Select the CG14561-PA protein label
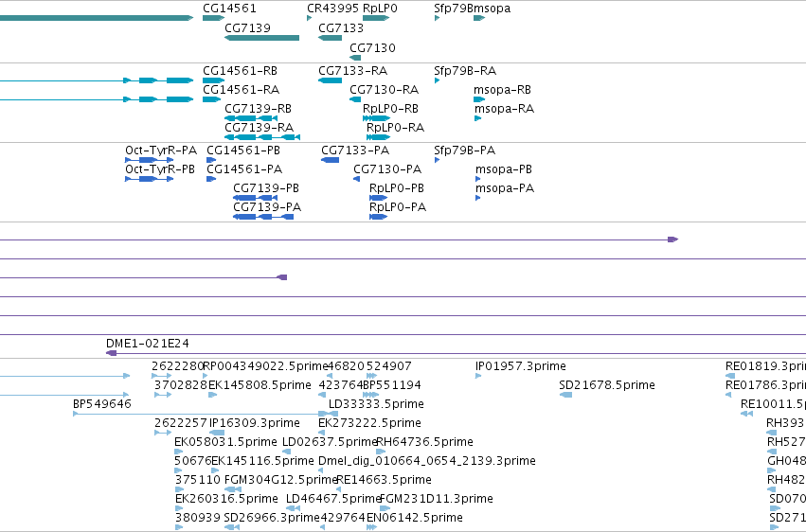The image size is (806, 532). (x=244, y=168)
